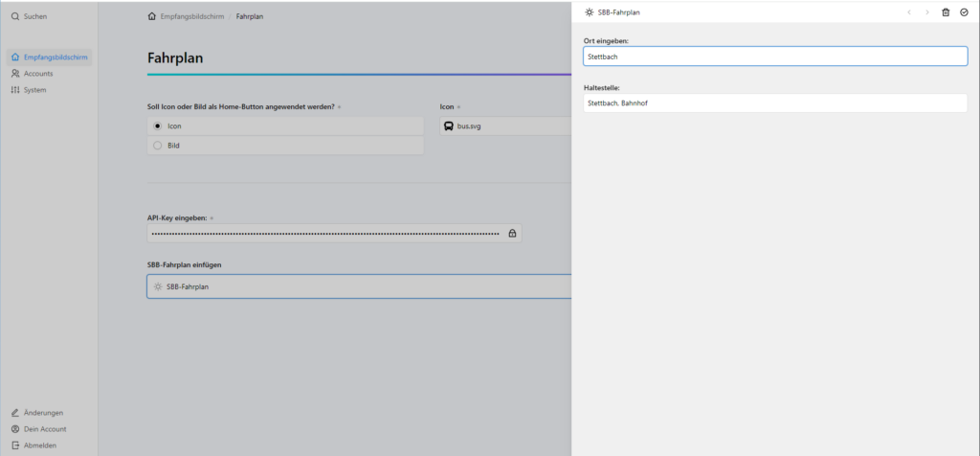
Task: Select the Bild radio button
Action: coord(158,145)
